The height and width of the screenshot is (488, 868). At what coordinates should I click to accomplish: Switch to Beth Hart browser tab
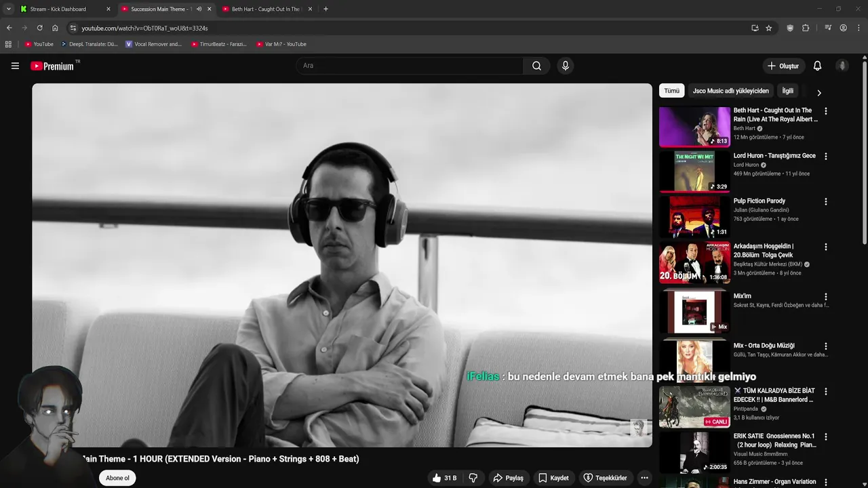267,9
